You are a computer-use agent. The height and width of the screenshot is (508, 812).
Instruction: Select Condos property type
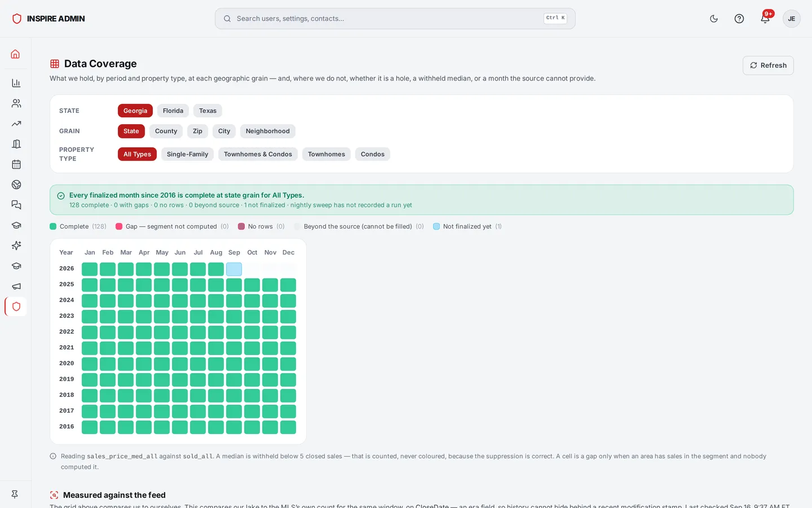click(x=373, y=154)
